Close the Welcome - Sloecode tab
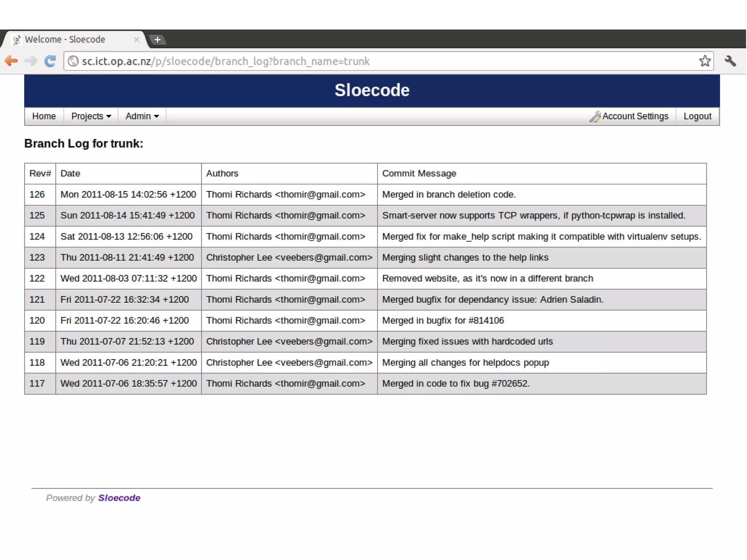Viewport: 747px width, 560px height. 136,39
